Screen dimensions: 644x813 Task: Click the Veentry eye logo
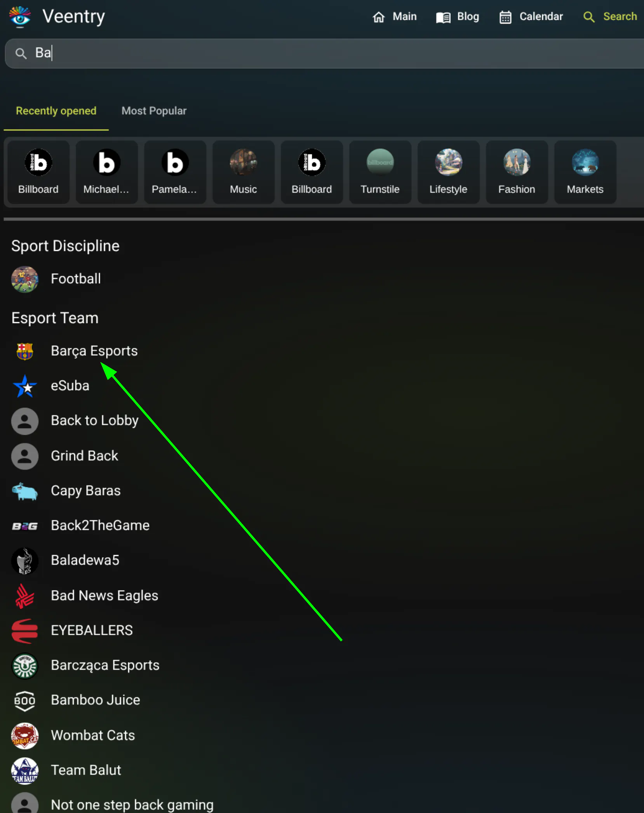tap(20, 17)
